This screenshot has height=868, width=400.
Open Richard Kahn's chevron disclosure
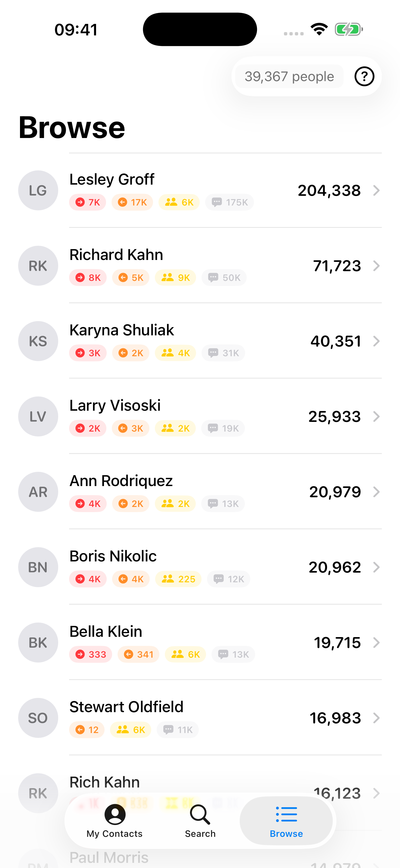coord(376,266)
